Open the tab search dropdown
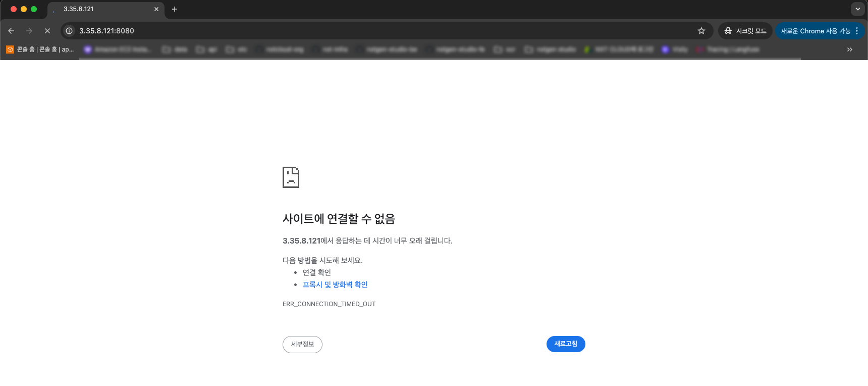868x386 pixels. pos(858,9)
